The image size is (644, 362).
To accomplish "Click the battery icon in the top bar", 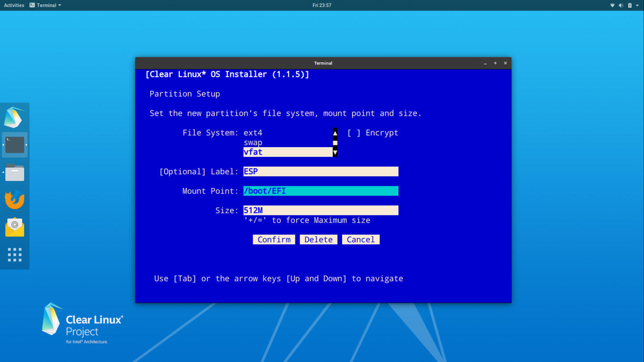I will pos(630,5).
